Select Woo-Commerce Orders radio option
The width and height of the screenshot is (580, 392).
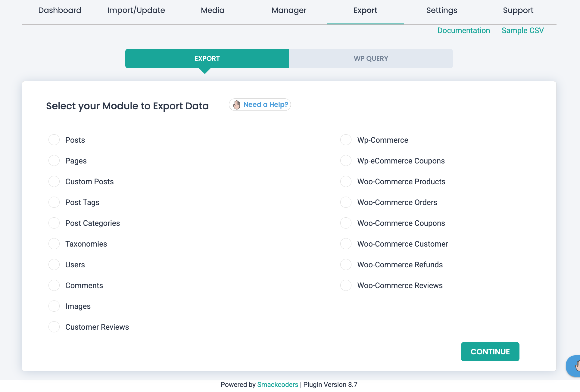[346, 202]
